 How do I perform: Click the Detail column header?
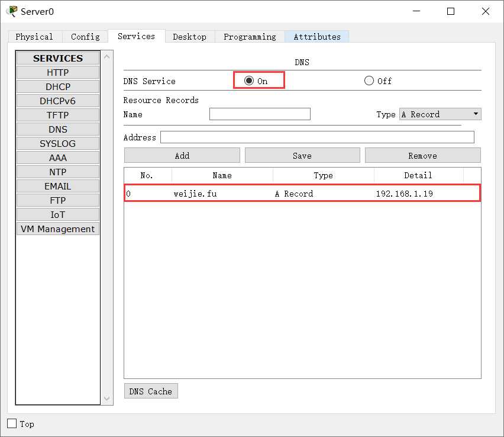click(418, 175)
